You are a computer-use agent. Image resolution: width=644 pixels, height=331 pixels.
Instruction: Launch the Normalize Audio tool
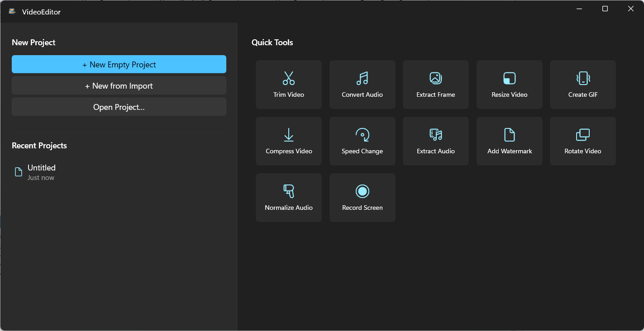tap(289, 198)
